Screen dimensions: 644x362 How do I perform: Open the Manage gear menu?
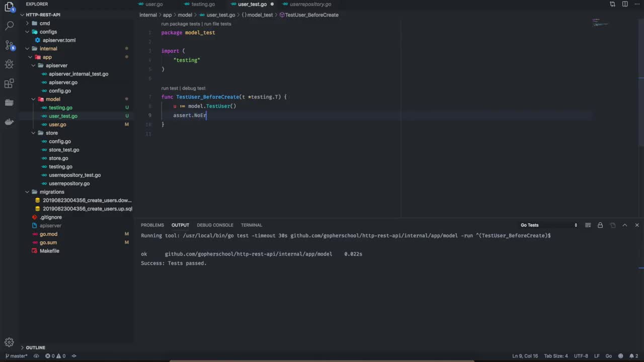point(9,342)
